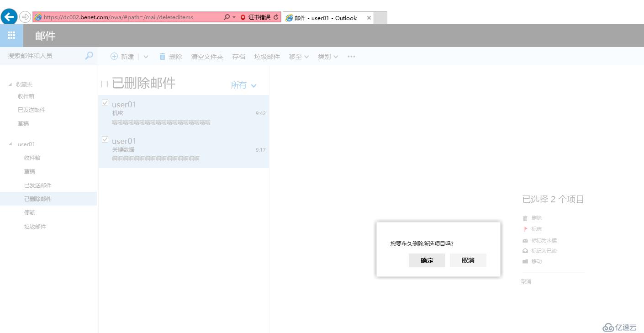Click 新建 to compose a message
This screenshot has width=644, height=333.
[x=127, y=57]
